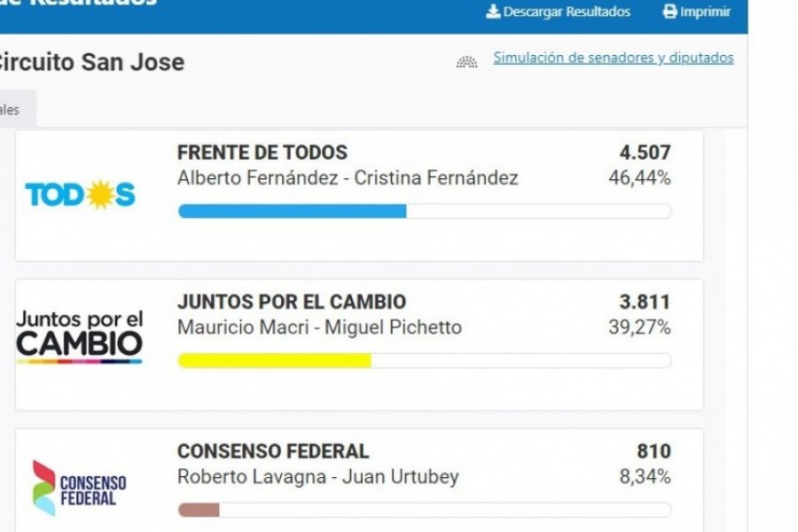The height and width of the screenshot is (532, 798).
Task: Click the TODOS party logo
Action: click(x=81, y=194)
